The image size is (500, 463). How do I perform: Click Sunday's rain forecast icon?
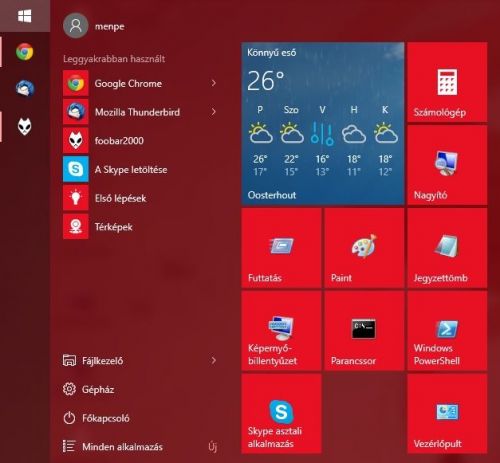[x=322, y=133]
